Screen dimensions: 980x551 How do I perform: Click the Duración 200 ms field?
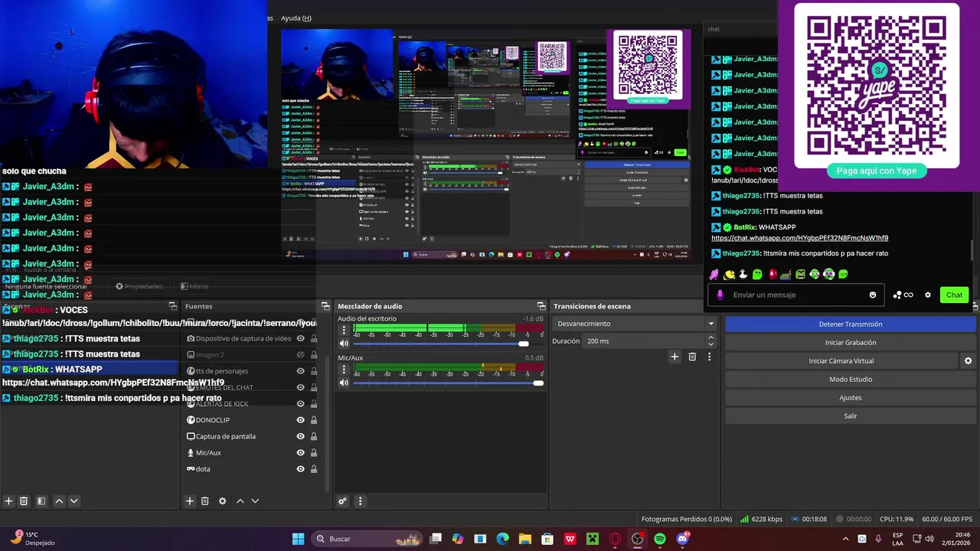pos(644,341)
